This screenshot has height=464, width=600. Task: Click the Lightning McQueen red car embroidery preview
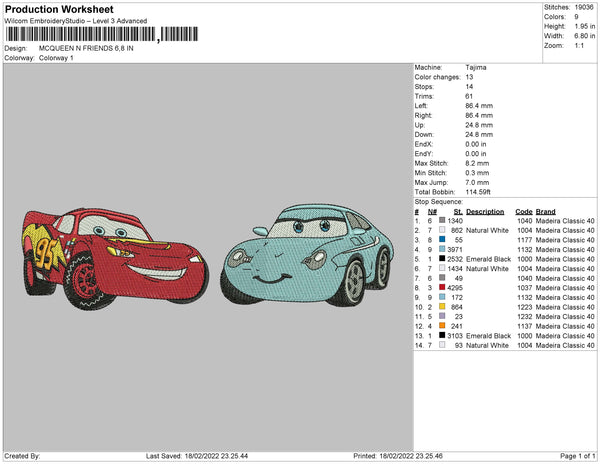click(115, 259)
